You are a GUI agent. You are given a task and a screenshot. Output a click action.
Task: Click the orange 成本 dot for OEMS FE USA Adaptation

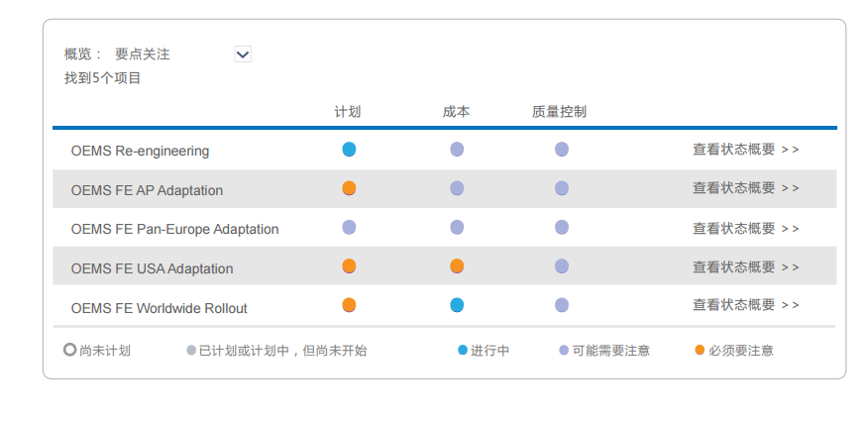(x=457, y=266)
